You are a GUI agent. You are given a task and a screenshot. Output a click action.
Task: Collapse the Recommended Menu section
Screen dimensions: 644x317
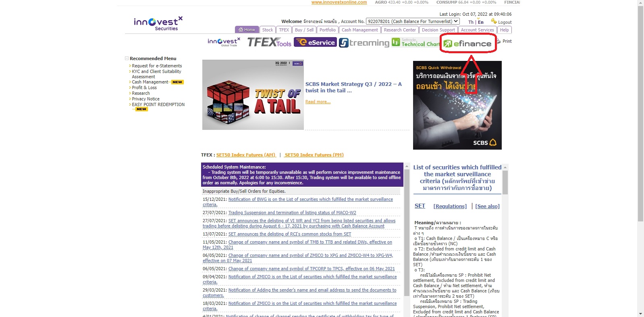click(127, 58)
